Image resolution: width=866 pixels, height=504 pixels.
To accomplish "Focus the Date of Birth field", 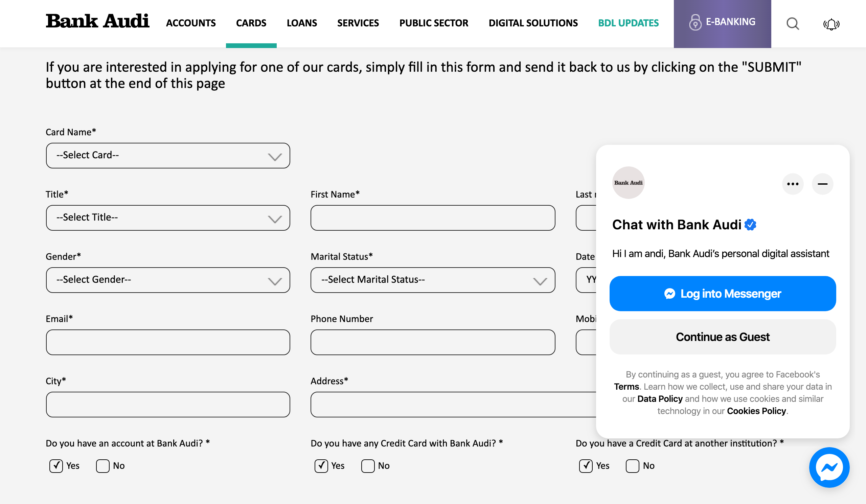I will pyautogui.click(x=586, y=280).
